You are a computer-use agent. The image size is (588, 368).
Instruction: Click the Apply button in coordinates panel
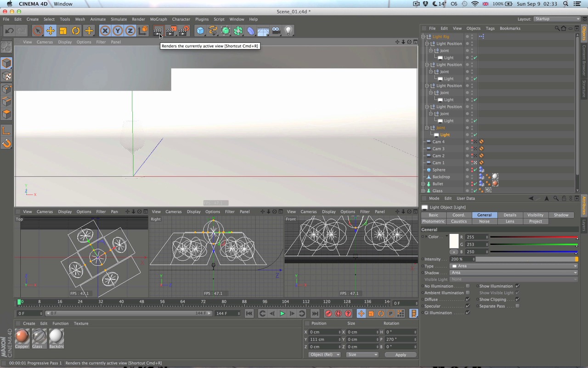401,355
